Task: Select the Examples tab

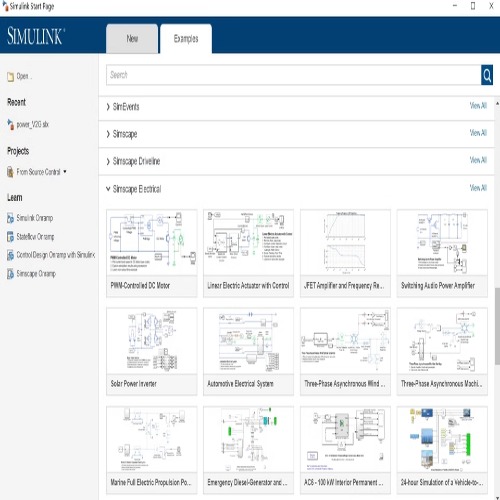Action: point(186,39)
